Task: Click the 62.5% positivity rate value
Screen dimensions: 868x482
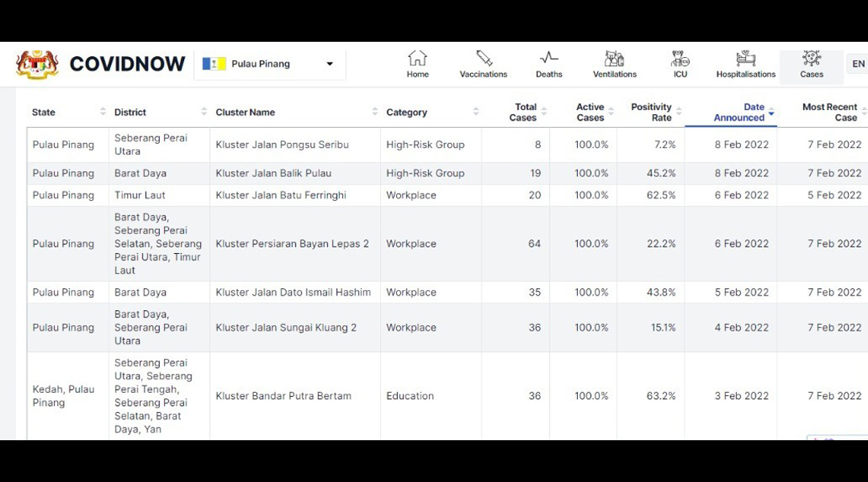Action: pyautogui.click(x=661, y=195)
